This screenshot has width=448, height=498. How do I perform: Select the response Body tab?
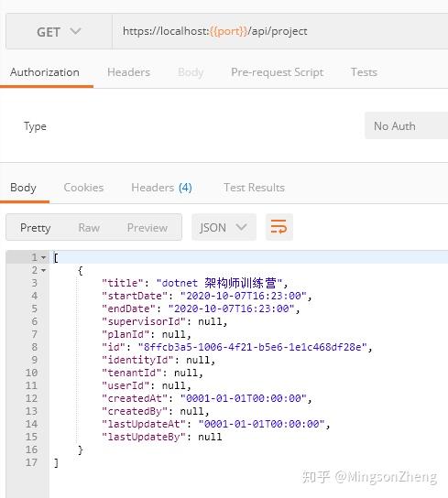pyautogui.click(x=23, y=188)
